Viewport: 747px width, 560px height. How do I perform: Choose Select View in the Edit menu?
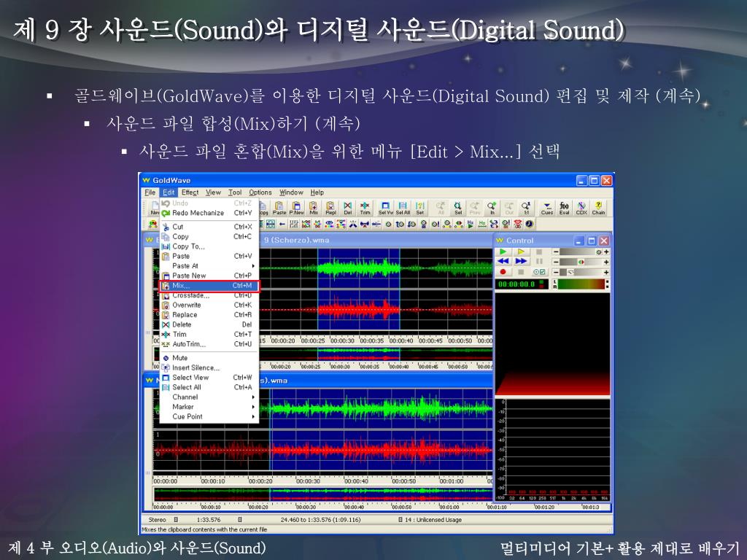pos(209,378)
